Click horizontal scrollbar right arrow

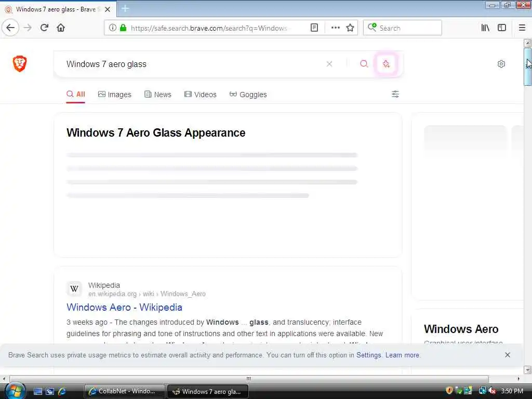click(518, 379)
